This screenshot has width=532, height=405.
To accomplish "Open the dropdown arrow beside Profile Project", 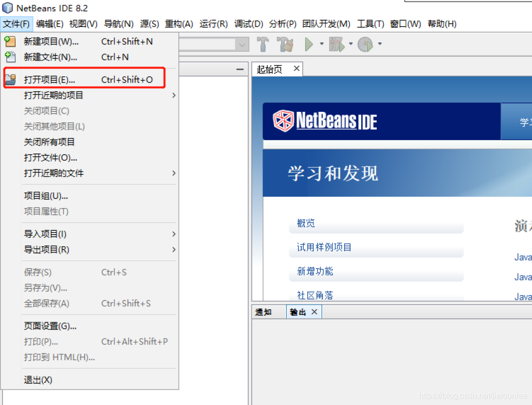I will click(x=380, y=44).
